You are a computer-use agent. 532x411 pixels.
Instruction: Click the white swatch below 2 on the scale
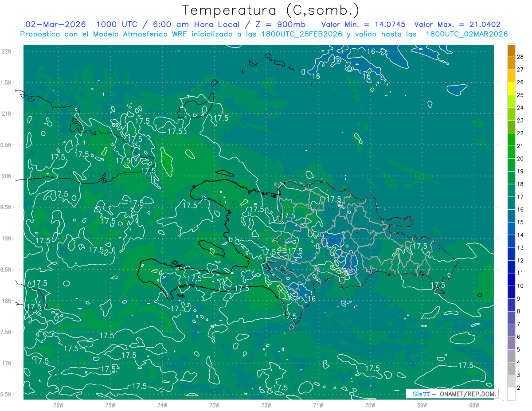click(x=511, y=394)
